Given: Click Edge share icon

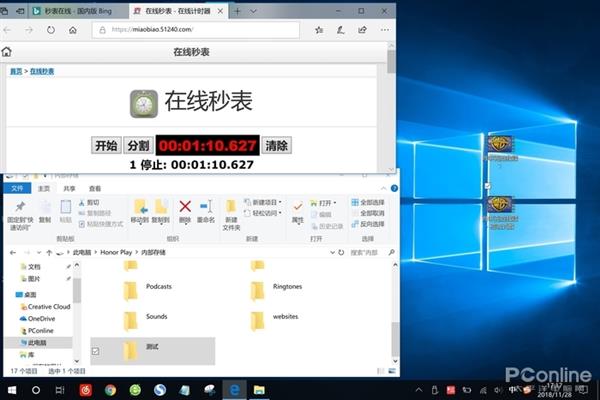Looking at the screenshot, I should pos(362,29).
